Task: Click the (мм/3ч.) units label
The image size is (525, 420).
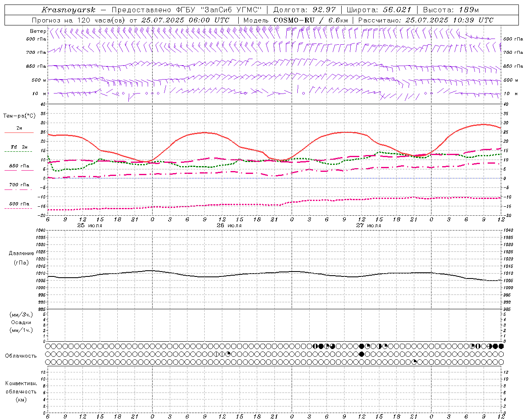Action: (21, 315)
